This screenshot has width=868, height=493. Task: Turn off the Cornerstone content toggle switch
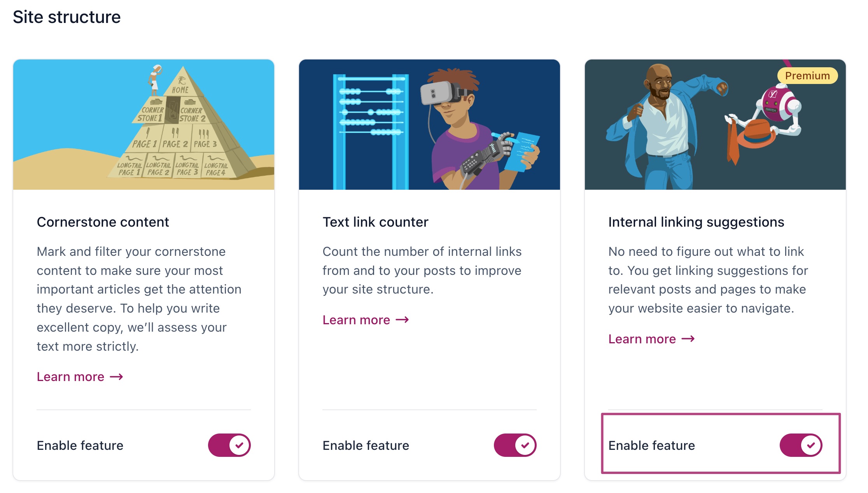(x=229, y=445)
